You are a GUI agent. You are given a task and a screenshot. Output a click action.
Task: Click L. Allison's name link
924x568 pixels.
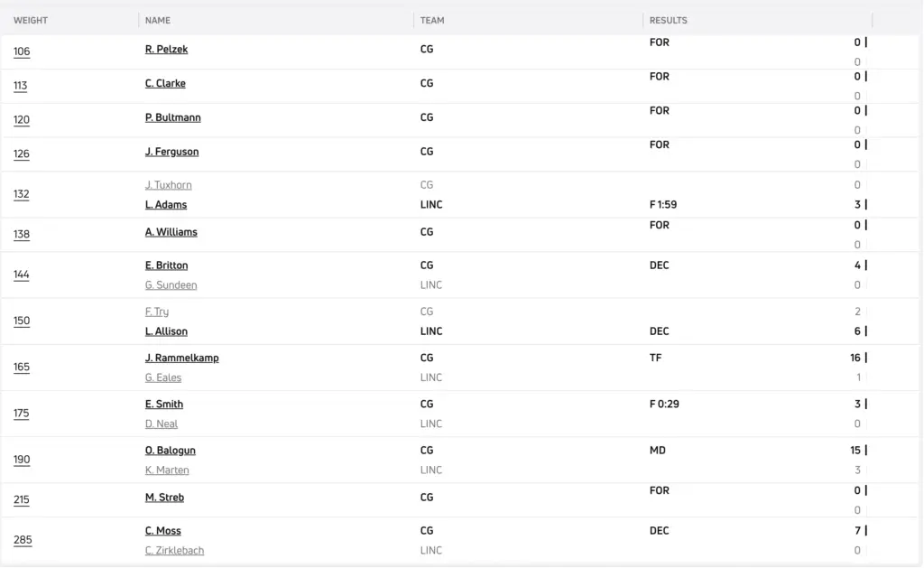point(166,331)
